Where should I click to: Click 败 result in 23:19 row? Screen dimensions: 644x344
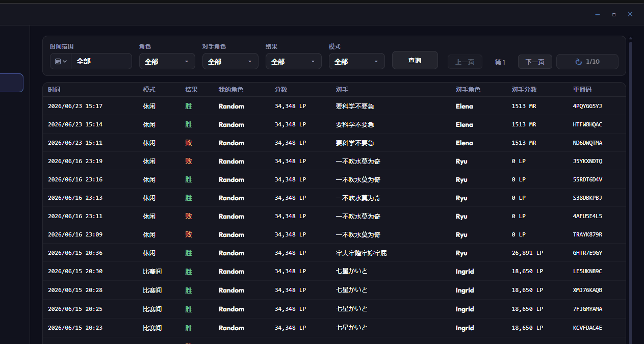pos(189,162)
